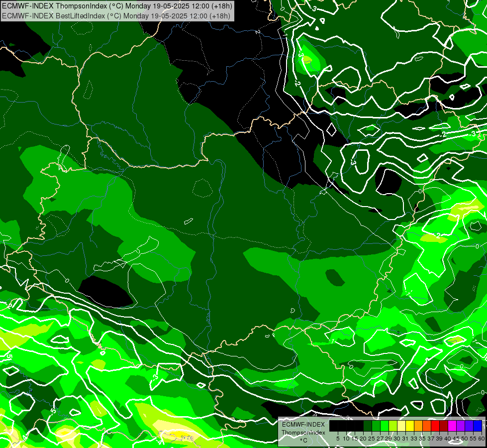Viewport: 487px width, 448px height.
Task: Select the bright green 27–29 legend swatch
Action: (x=385, y=426)
